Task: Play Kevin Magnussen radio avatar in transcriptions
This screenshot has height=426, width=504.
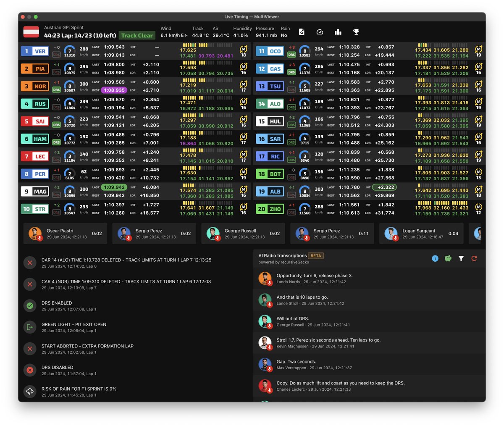Action: [265, 343]
